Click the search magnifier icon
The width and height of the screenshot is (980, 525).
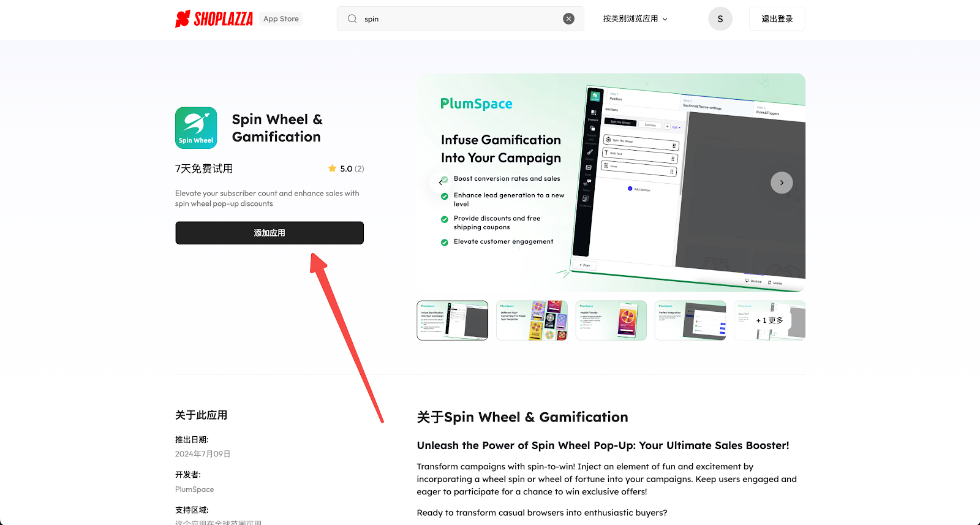(x=352, y=19)
